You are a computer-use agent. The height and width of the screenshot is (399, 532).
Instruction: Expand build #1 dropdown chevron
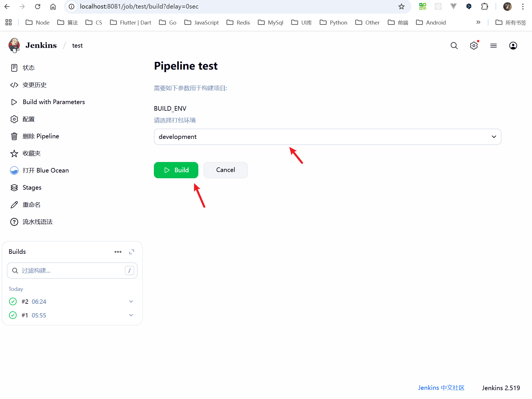click(131, 315)
